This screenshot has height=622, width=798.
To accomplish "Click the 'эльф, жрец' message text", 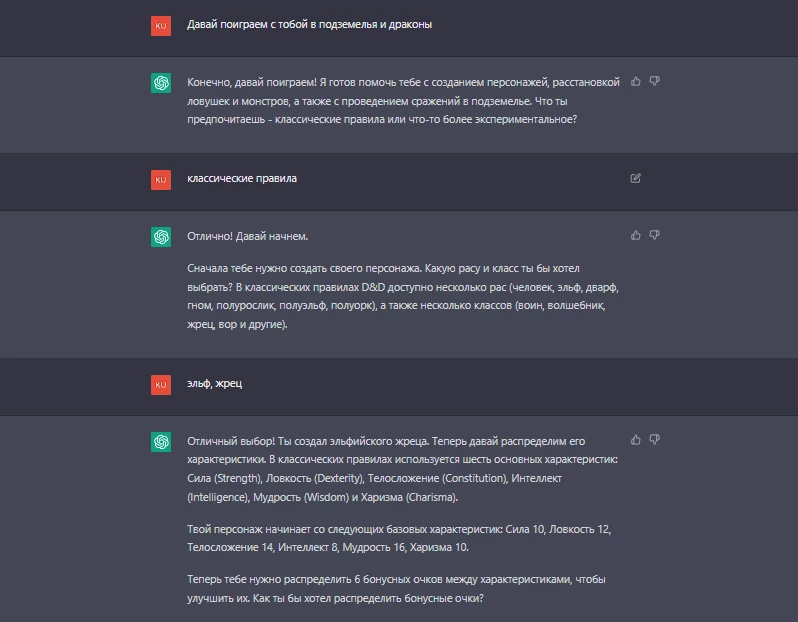I will click(214, 383).
